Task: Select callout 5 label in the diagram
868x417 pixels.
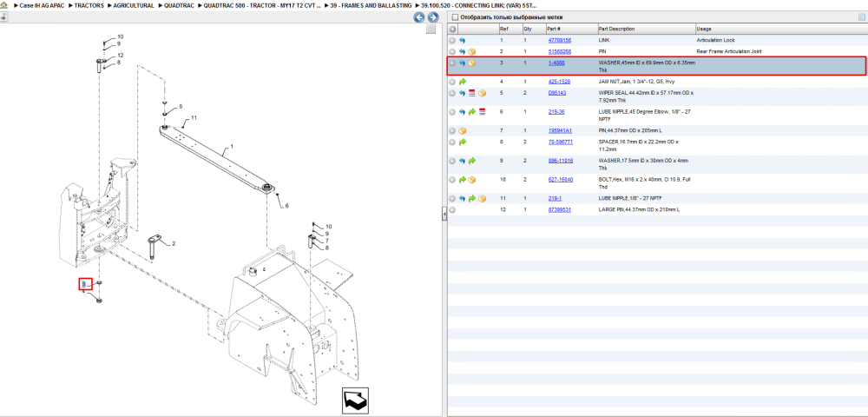Action: pos(180,106)
